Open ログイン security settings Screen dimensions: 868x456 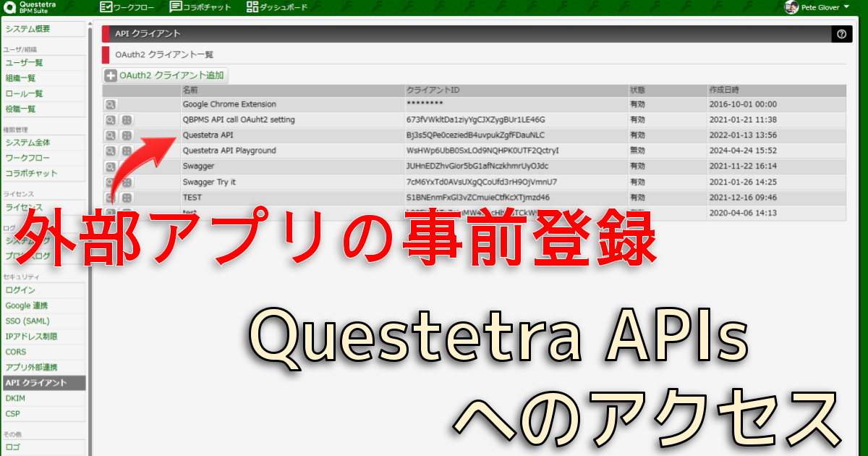(43, 290)
